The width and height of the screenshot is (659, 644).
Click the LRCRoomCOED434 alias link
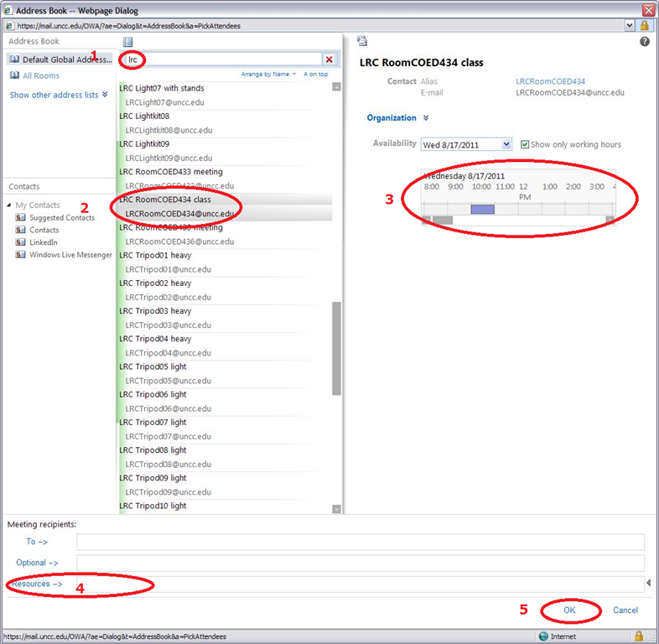pyautogui.click(x=550, y=81)
